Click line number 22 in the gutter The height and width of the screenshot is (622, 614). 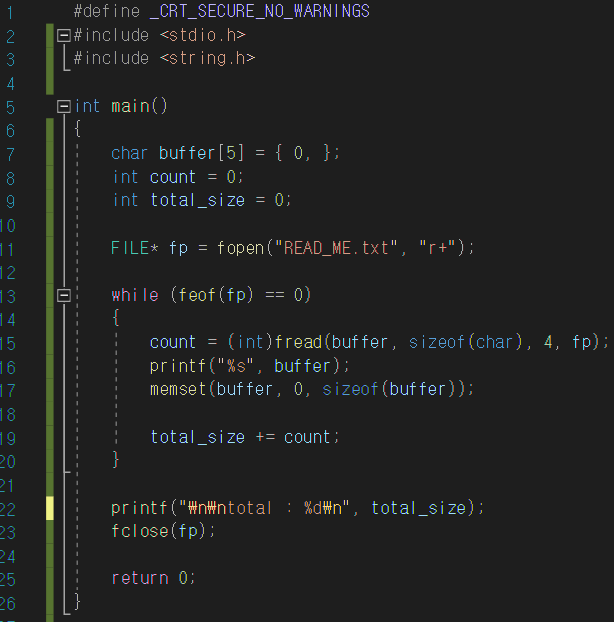8,510
